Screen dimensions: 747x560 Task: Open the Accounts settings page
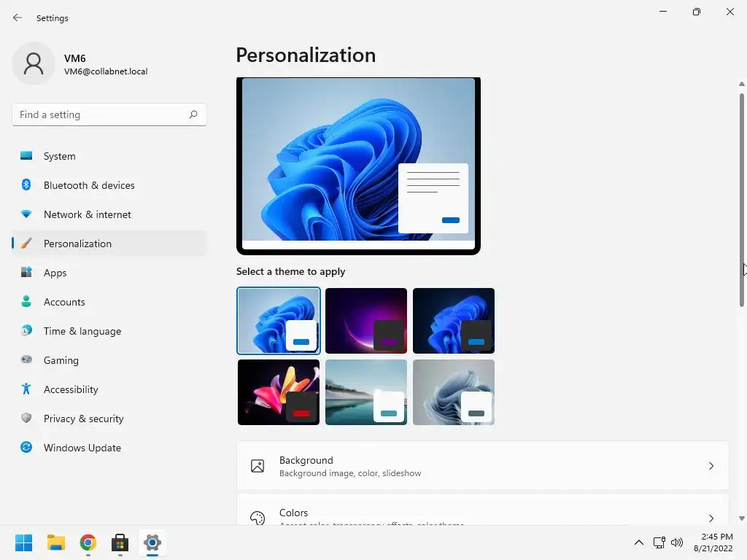[109, 301]
